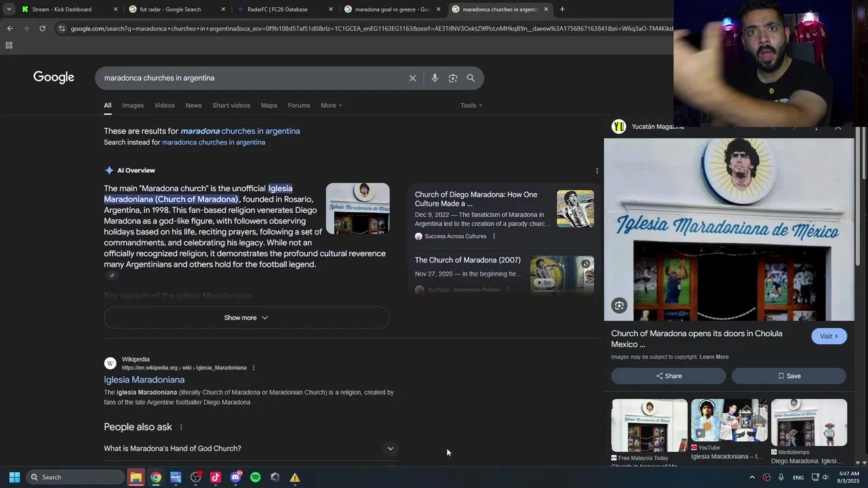Open the Mediotiempo Diego Maradona related image
868x488 pixels.
(x=809, y=423)
